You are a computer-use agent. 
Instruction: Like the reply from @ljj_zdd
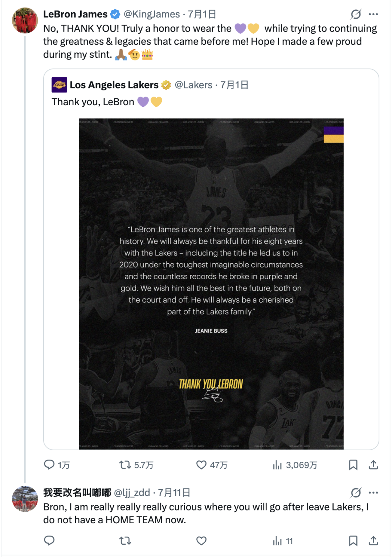pyautogui.click(x=201, y=541)
